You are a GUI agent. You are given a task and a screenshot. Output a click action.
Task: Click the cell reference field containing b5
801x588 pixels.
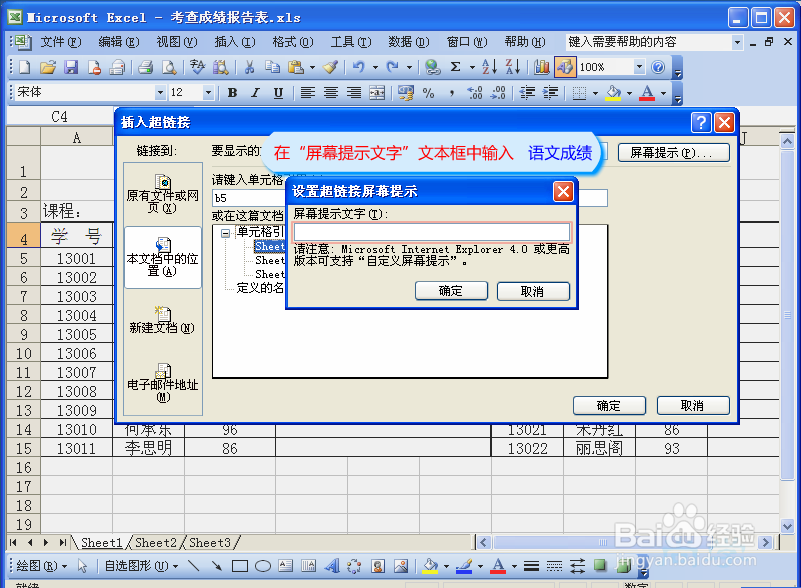coord(410,198)
